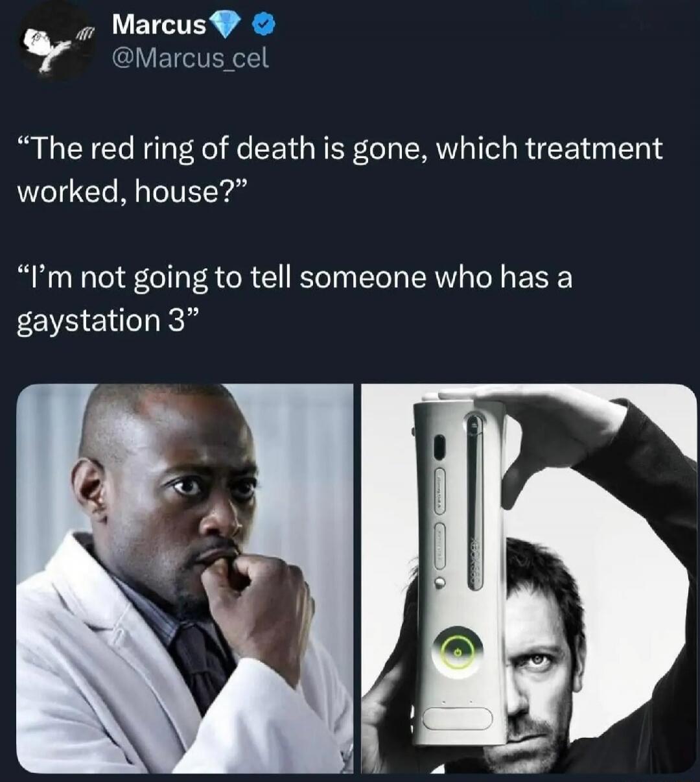Open the left photo of man in lab coat
The height and width of the screenshot is (782, 700).
tap(185, 578)
